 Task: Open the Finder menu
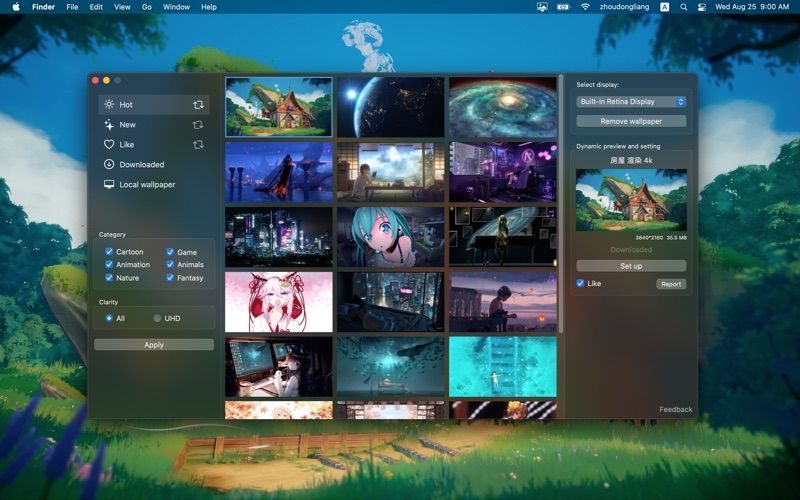[x=43, y=7]
